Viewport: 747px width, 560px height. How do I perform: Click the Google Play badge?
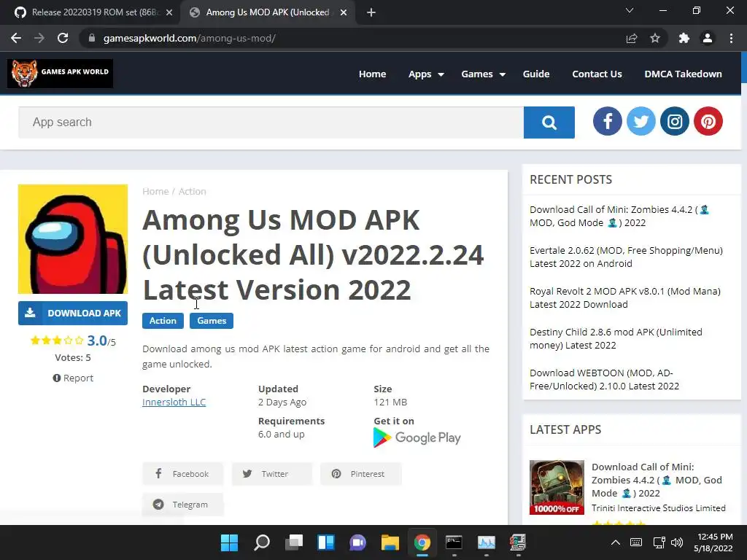(417, 437)
